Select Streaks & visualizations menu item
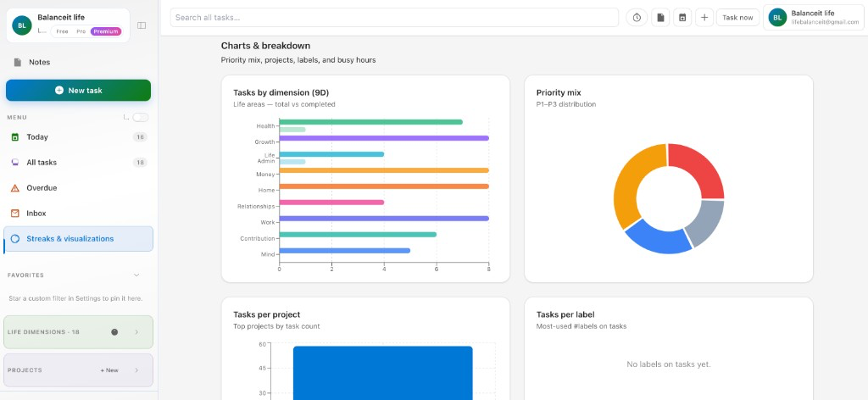Image resolution: width=868 pixels, height=400 pixels. [x=79, y=239]
